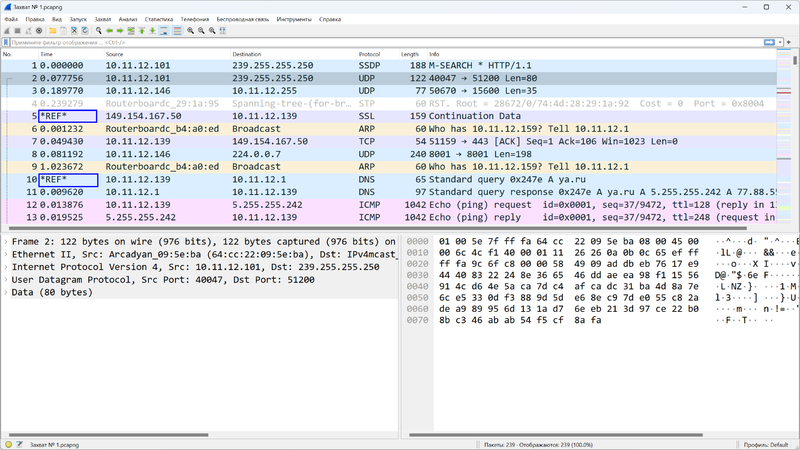Go back in packet history

tap(109, 31)
